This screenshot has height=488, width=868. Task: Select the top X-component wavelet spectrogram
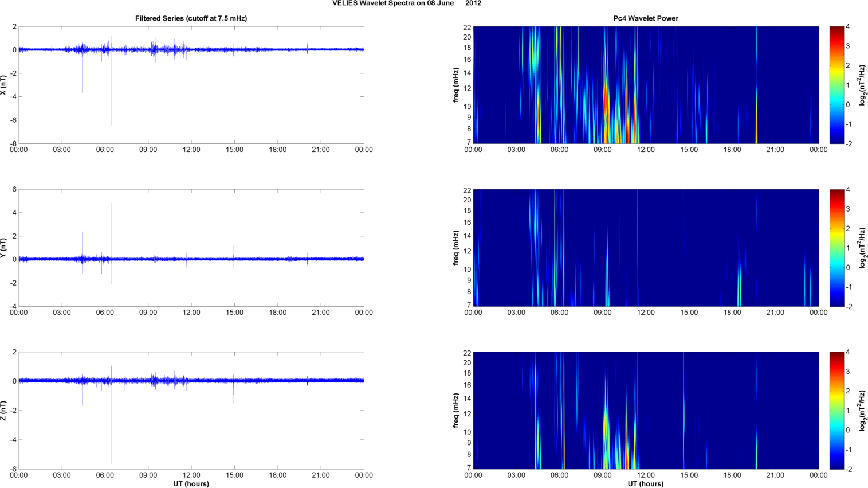click(x=646, y=85)
